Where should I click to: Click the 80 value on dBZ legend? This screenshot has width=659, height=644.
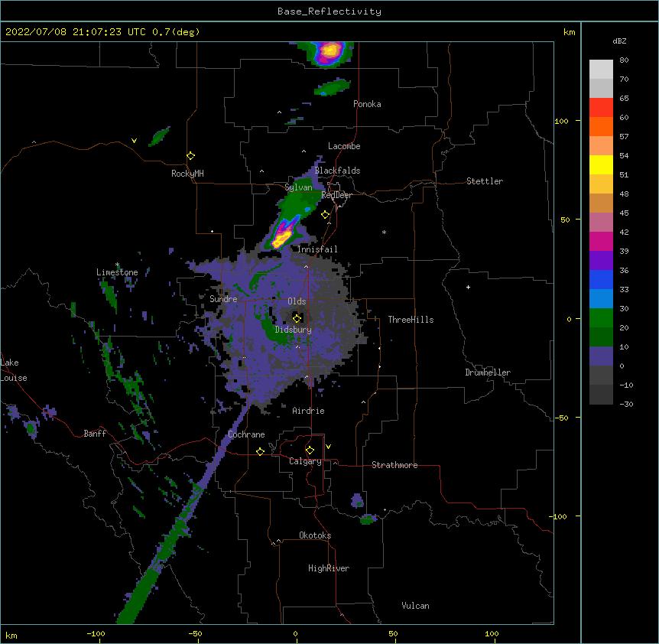[x=624, y=60]
